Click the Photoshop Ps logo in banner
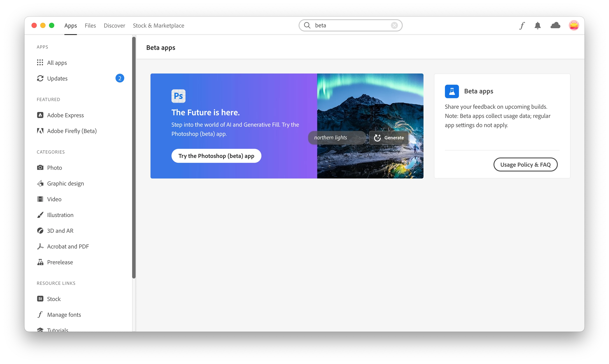The height and width of the screenshot is (364, 609). pyautogui.click(x=178, y=96)
